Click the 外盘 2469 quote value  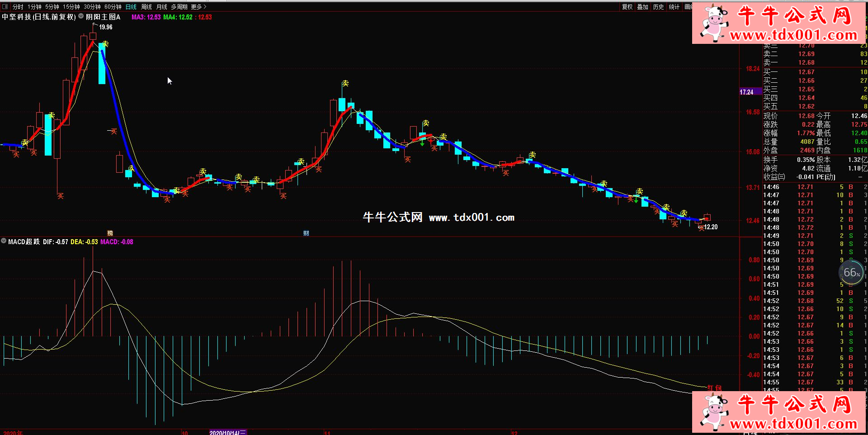[807, 150]
